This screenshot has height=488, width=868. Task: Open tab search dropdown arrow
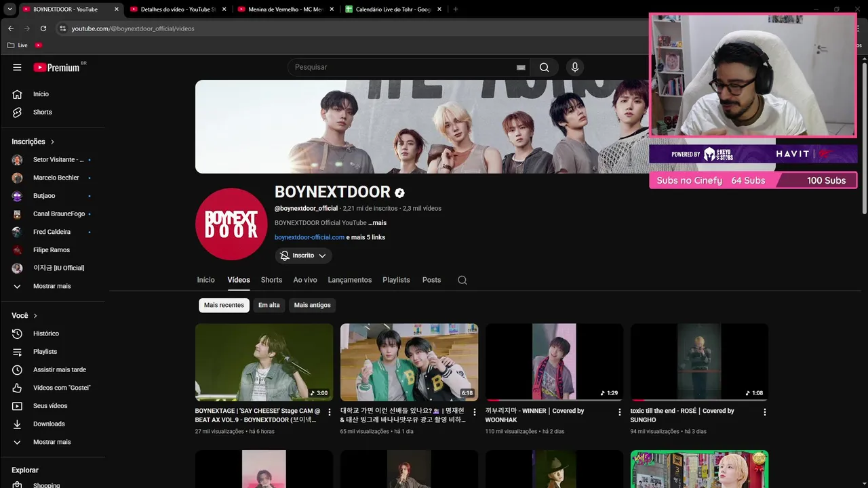[x=10, y=9]
